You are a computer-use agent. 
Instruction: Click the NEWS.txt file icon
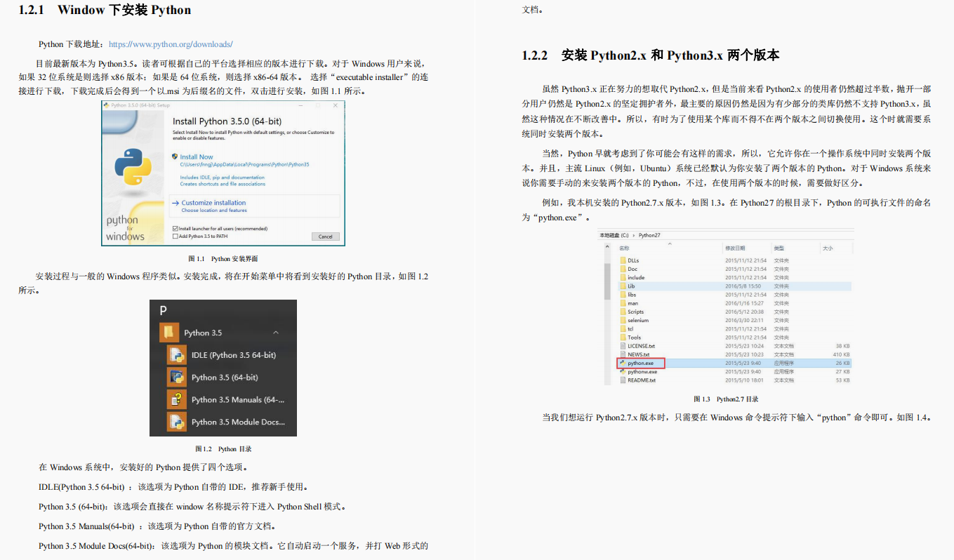pyautogui.click(x=623, y=354)
